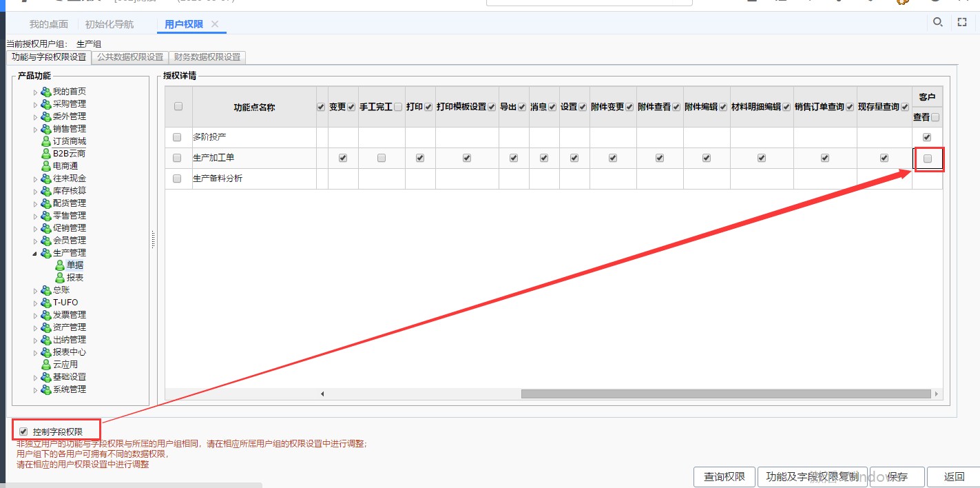Click the 销售管理 module icon
The height and width of the screenshot is (488, 980).
(46, 129)
